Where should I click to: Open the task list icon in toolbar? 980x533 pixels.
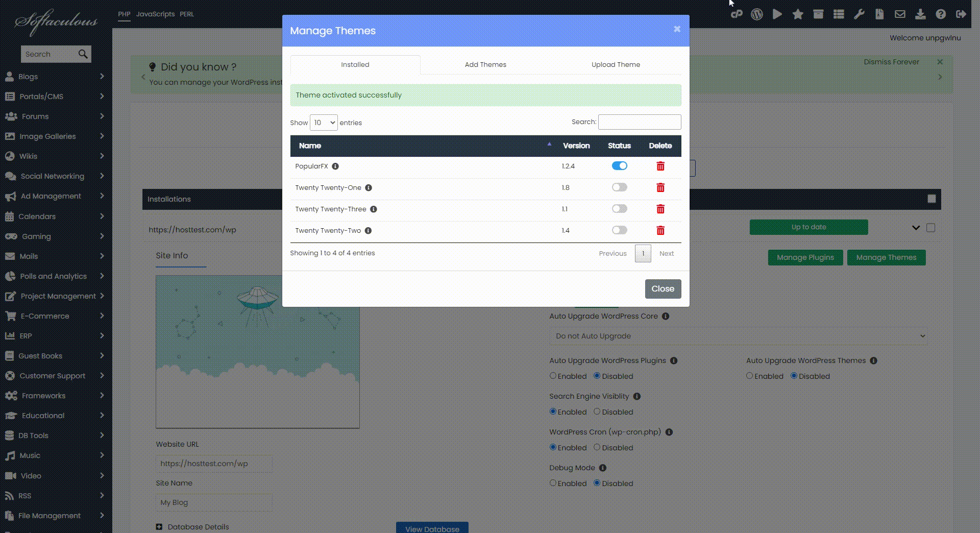(839, 14)
